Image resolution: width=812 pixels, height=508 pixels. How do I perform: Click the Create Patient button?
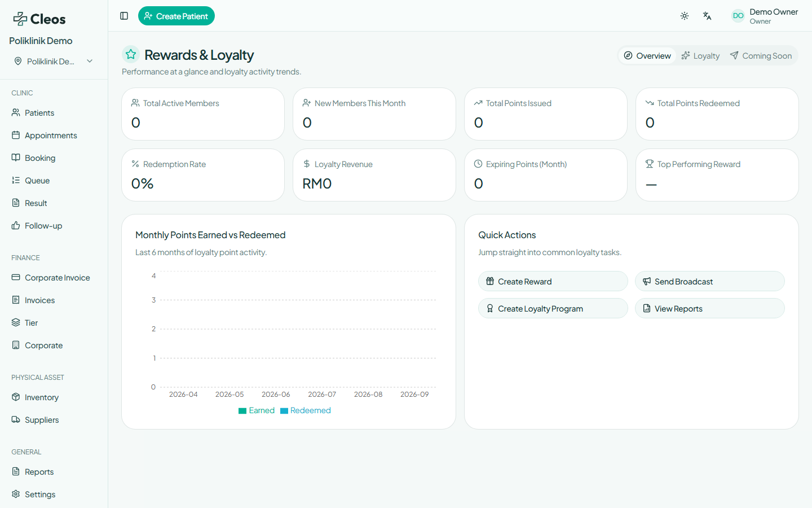pos(176,16)
